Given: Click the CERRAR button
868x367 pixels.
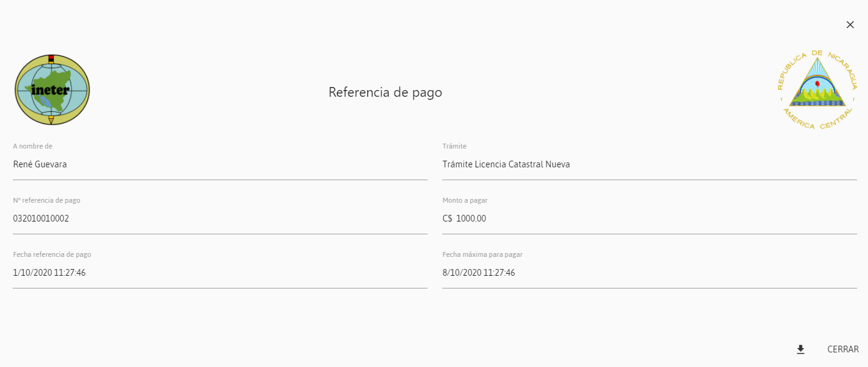Looking at the screenshot, I should 843,349.
